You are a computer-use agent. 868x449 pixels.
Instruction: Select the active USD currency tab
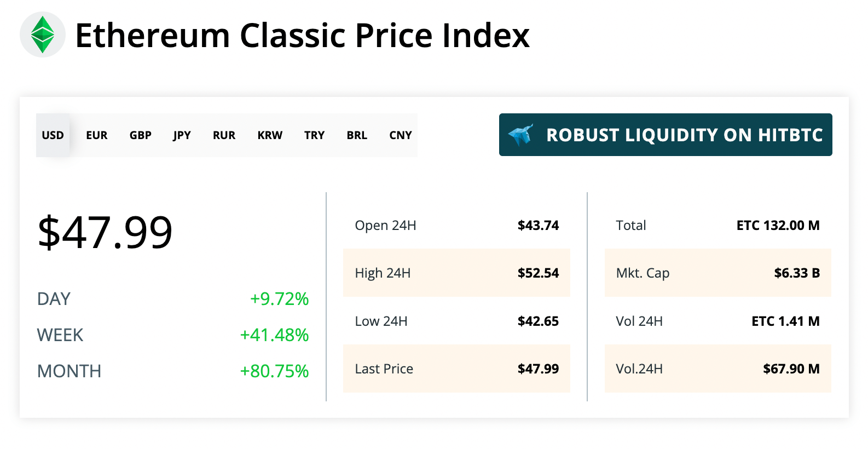click(x=53, y=135)
